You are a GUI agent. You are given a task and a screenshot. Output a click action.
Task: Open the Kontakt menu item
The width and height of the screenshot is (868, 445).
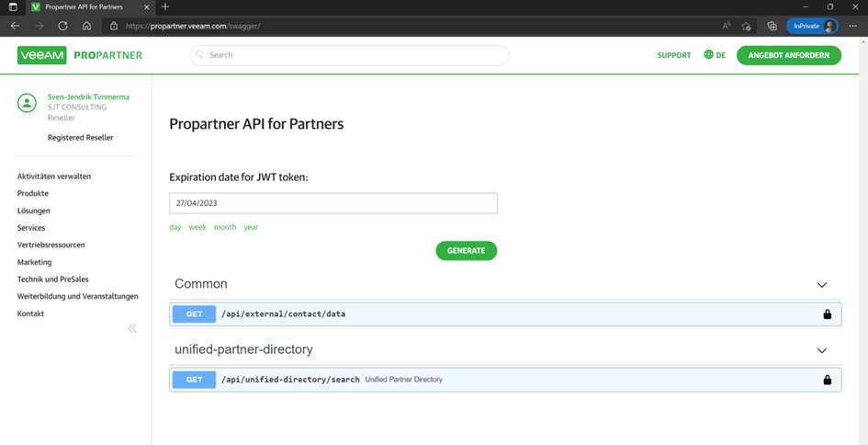(30, 314)
